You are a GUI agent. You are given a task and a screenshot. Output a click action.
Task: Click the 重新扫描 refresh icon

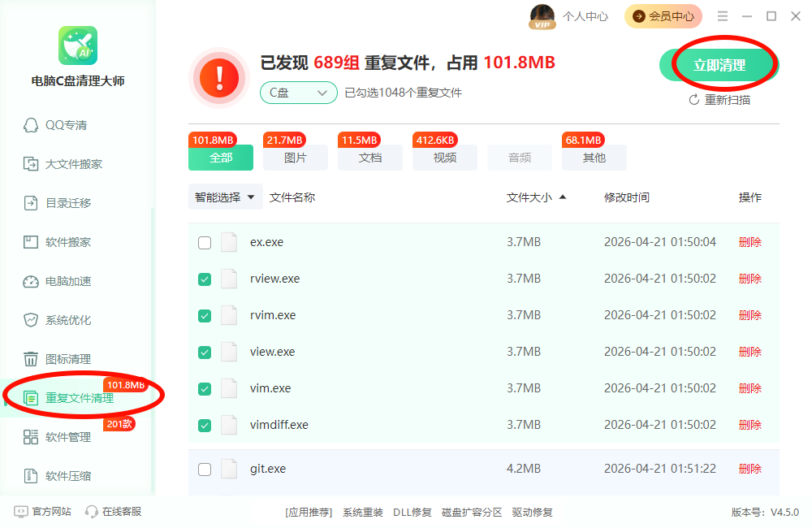pos(694,100)
